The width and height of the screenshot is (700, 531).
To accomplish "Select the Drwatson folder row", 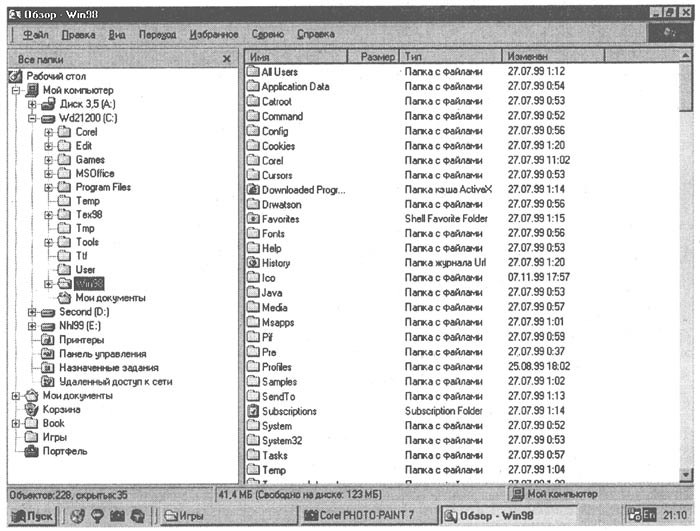I will coord(408,204).
